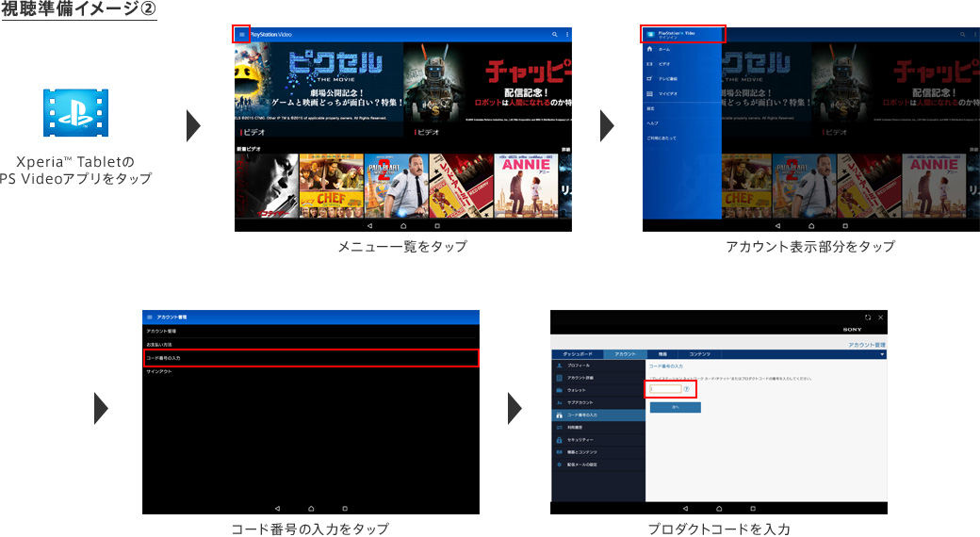Click the プロフィール person icon in the account sidebar
Image resolution: width=980 pixels, height=537 pixels.
point(559,365)
